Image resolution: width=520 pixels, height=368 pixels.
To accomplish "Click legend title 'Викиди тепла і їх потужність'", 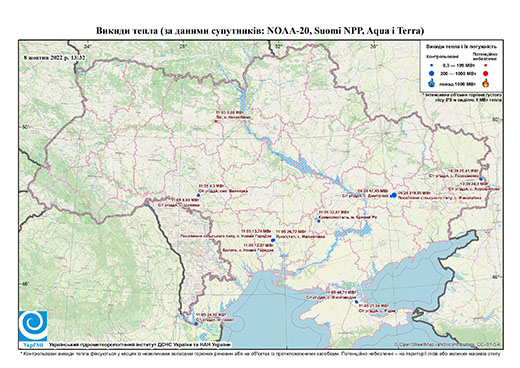I will point(462,46).
